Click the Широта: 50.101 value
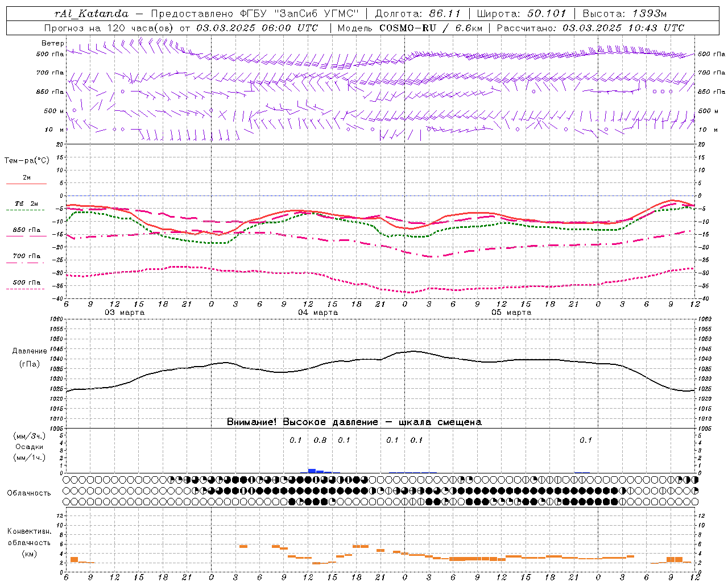The width and height of the screenshot is (728, 582). tap(522, 14)
